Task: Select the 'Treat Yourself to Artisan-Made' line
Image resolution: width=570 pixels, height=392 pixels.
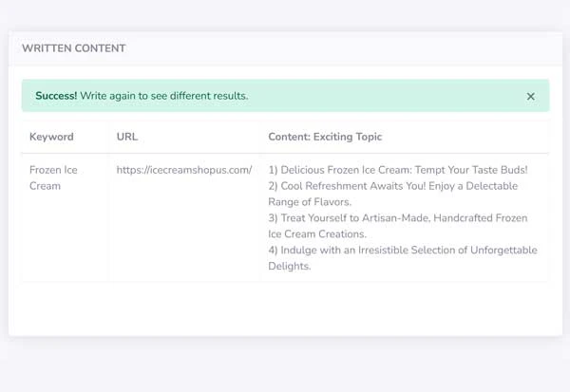Action: pos(351,218)
